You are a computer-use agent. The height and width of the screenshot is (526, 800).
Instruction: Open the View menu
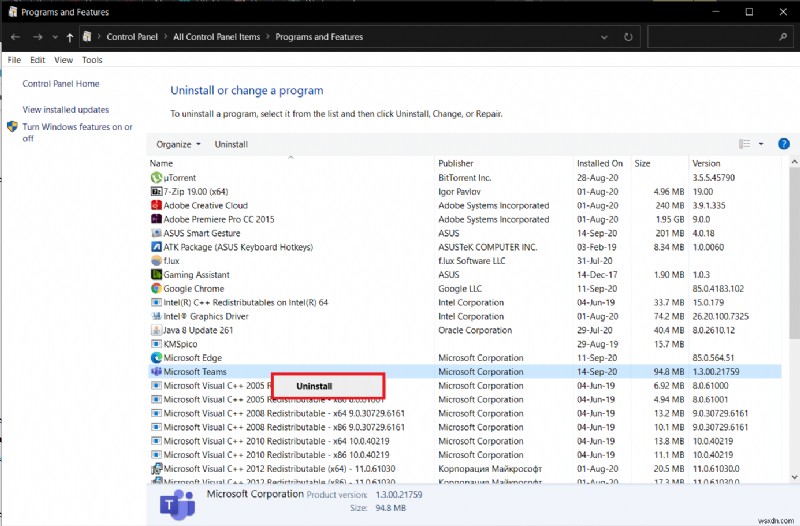pyautogui.click(x=63, y=60)
